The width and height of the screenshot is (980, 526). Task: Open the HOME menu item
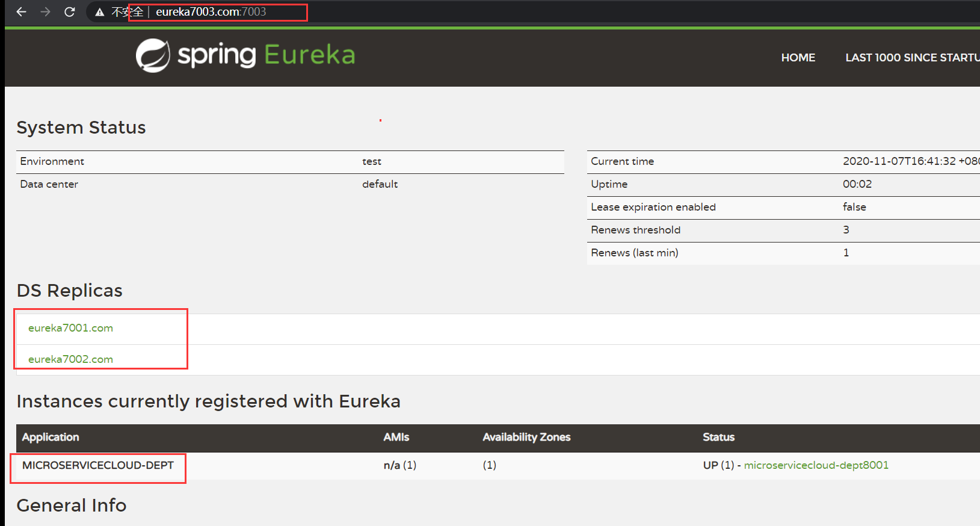(798, 58)
